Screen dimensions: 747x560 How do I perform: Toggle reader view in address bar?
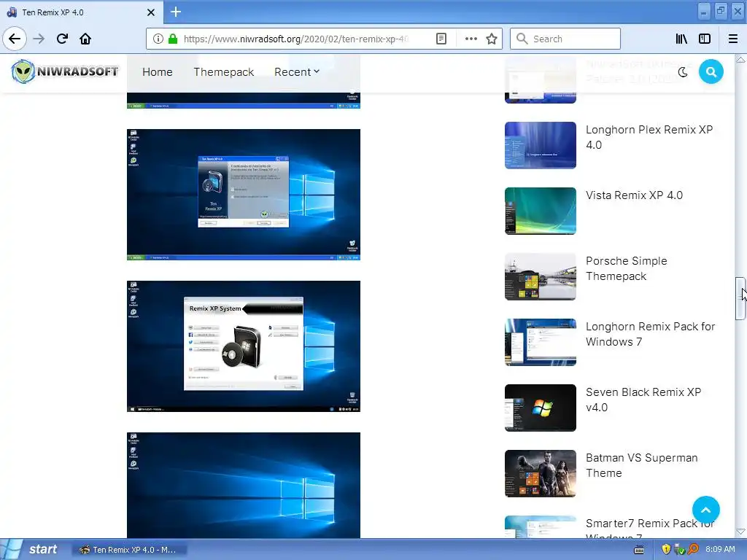coord(441,39)
